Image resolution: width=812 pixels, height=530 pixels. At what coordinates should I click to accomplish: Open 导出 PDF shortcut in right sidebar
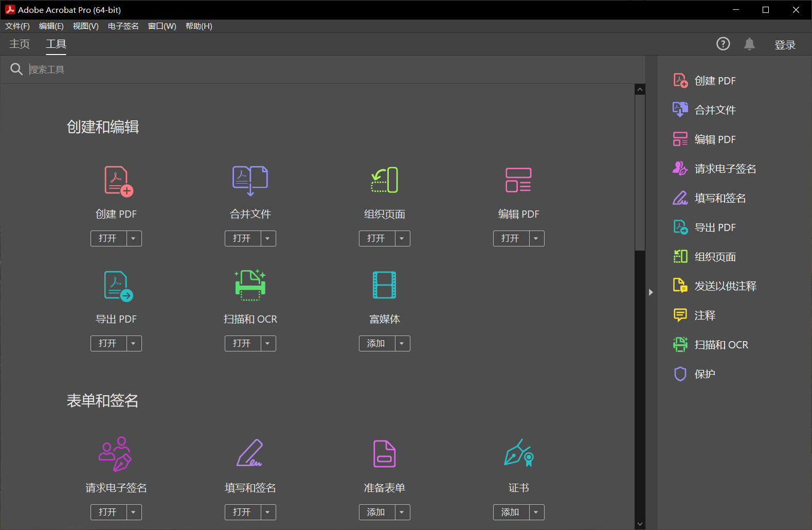pos(705,227)
